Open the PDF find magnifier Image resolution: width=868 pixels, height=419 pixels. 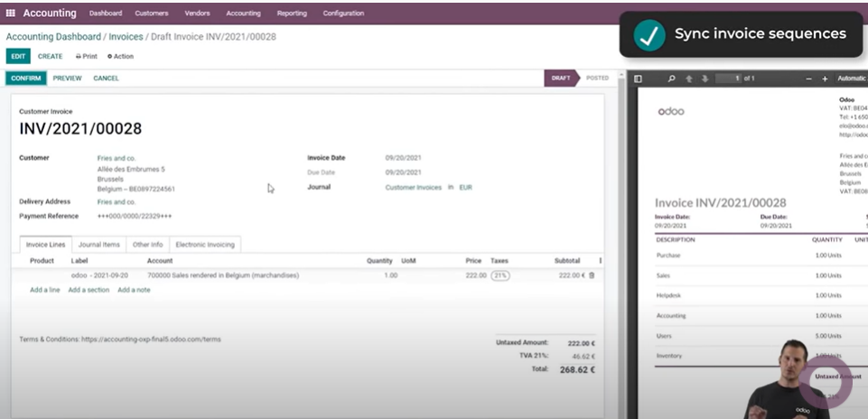tap(671, 79)
